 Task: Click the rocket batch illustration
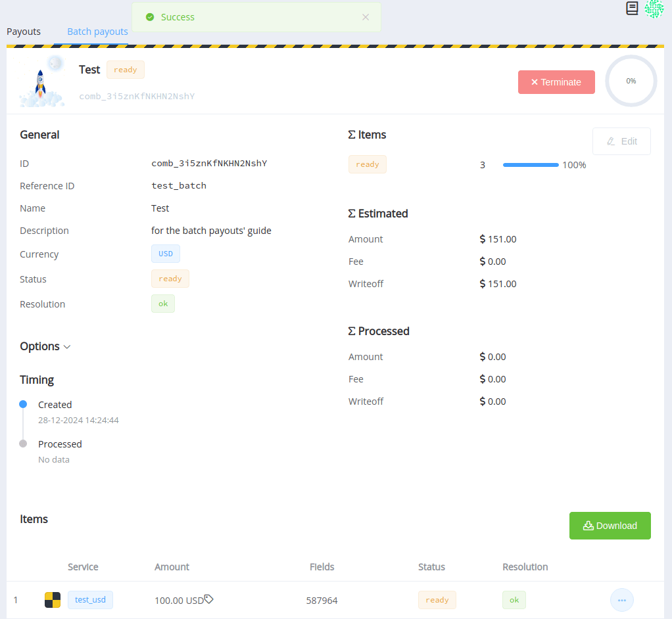pyautogui.click(x=41, y=84)
